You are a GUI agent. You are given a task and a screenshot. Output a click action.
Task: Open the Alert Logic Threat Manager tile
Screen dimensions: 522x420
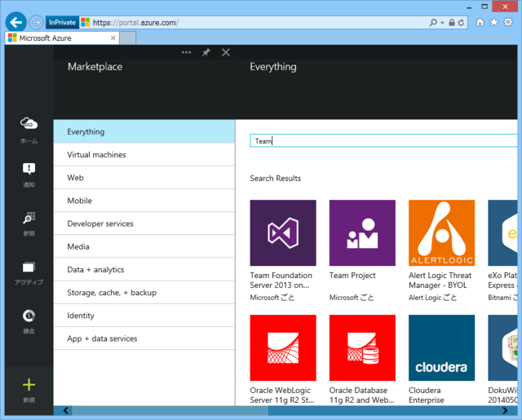pyautogui.click(x=441, y=232)
